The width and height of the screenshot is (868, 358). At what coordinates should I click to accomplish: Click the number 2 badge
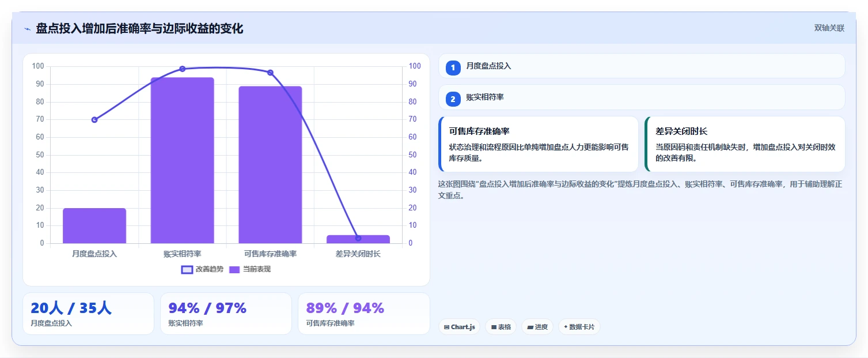tap(453, 99)
